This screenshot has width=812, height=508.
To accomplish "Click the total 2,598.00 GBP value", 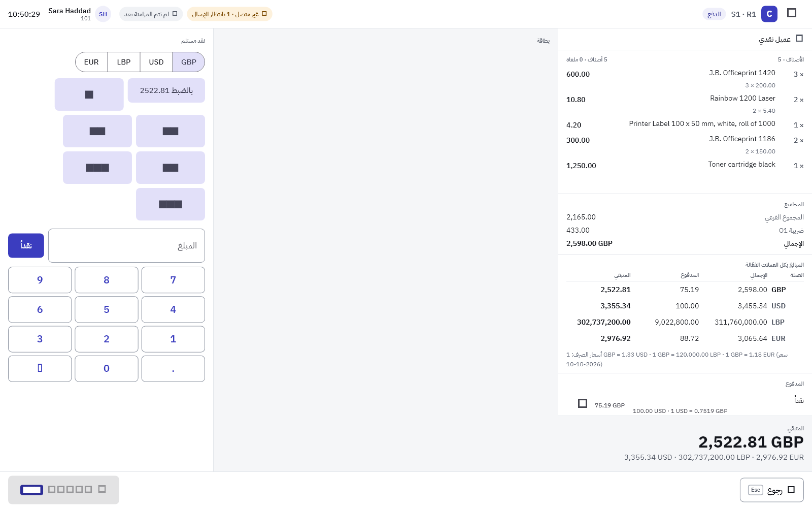I will click(589, 243).
